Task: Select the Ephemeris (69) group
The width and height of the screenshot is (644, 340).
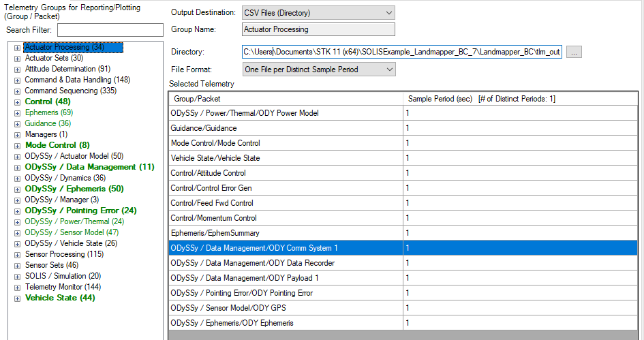Action: pyautogui.click(x=49, y=113)
